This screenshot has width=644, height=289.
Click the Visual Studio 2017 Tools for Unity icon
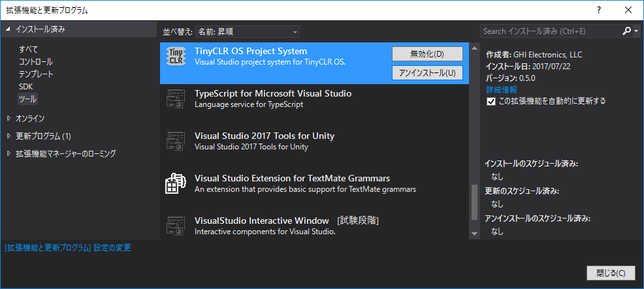point(176,141)
